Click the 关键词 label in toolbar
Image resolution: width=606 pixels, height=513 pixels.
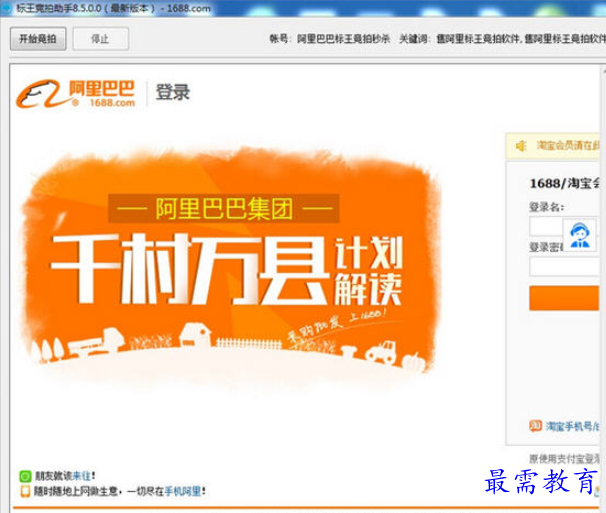click(414, 39)
